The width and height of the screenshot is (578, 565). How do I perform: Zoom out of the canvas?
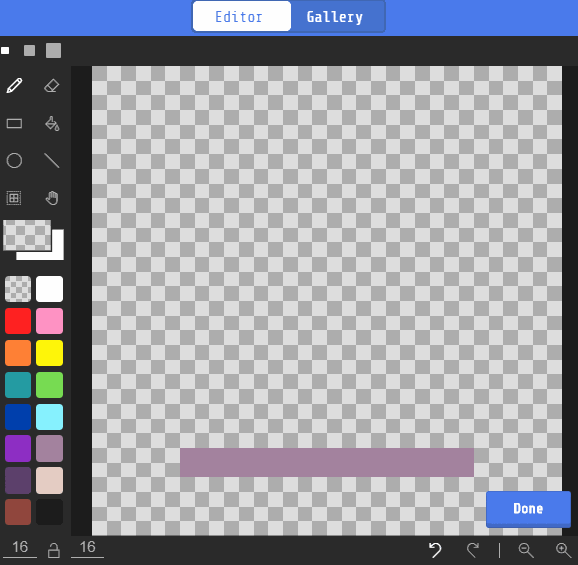click(x=526, y=550)
